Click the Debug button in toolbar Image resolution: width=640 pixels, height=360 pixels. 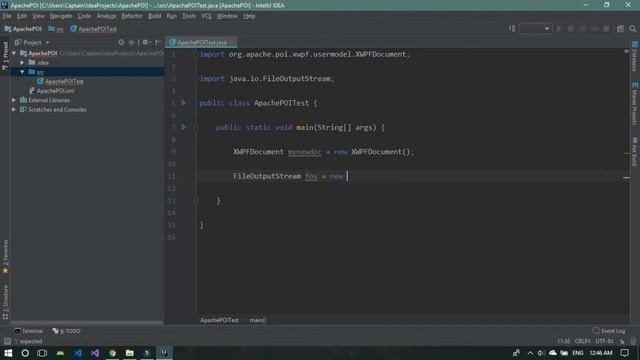(571, 29)
